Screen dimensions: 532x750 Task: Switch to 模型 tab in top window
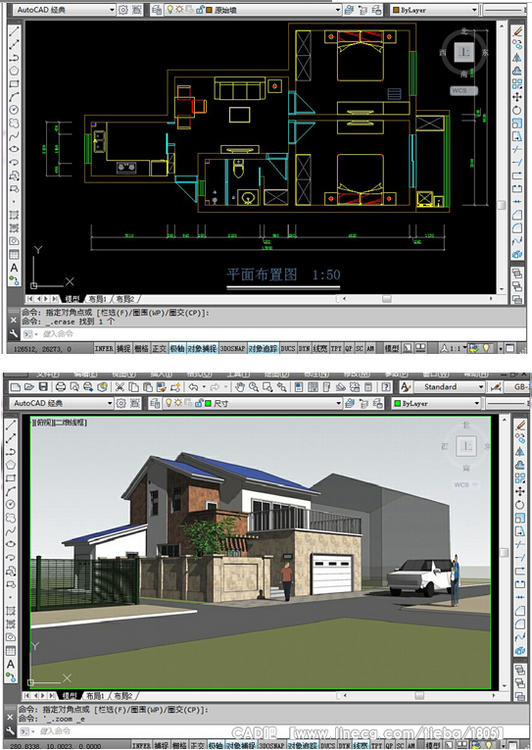coord(72,299)
